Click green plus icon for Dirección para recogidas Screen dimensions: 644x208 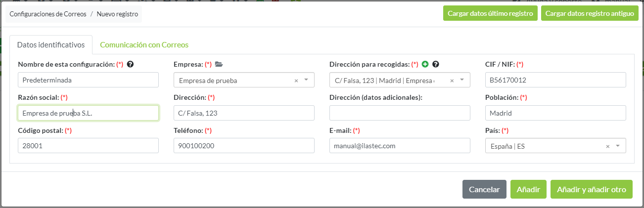(425, 64)
